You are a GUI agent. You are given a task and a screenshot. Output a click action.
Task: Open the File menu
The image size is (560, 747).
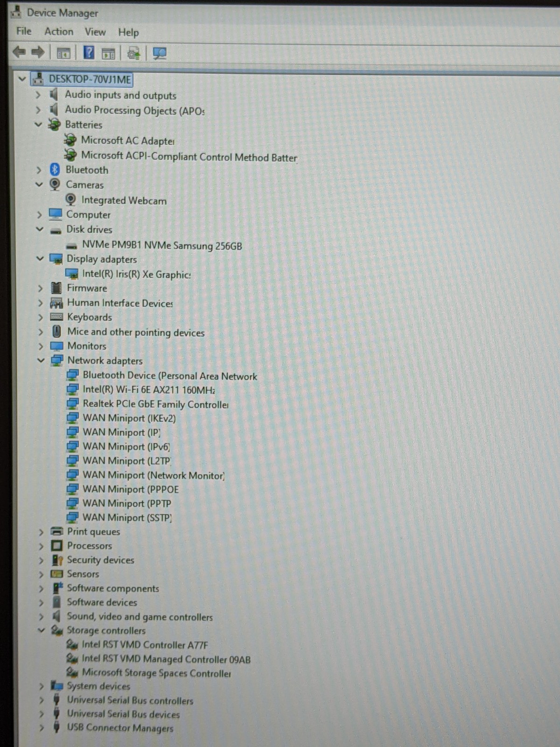(x=24, y=31)
